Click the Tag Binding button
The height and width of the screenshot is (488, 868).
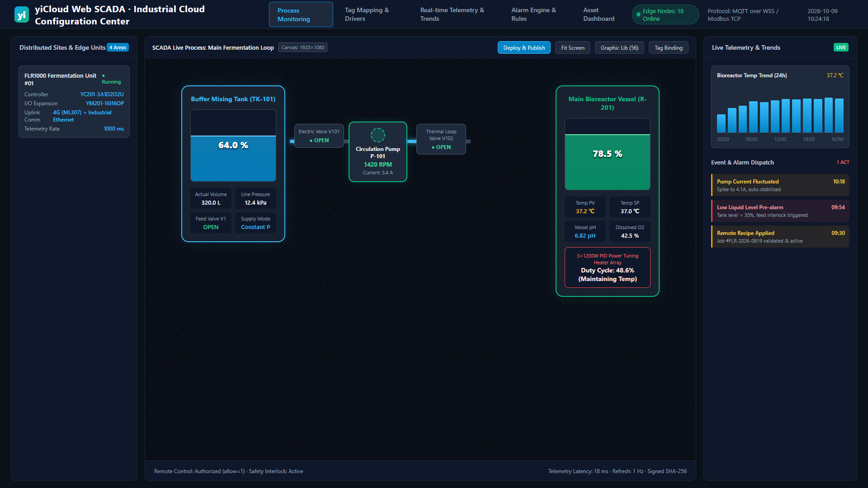[668, 47]
